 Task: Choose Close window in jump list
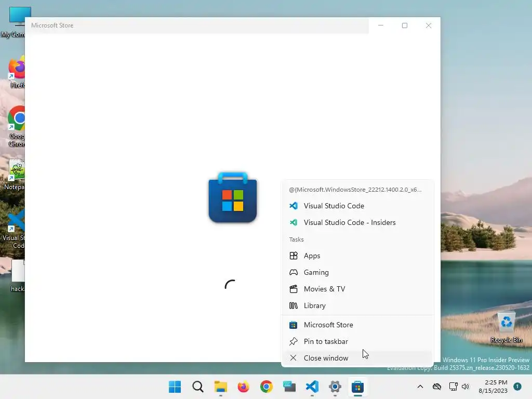357,358
